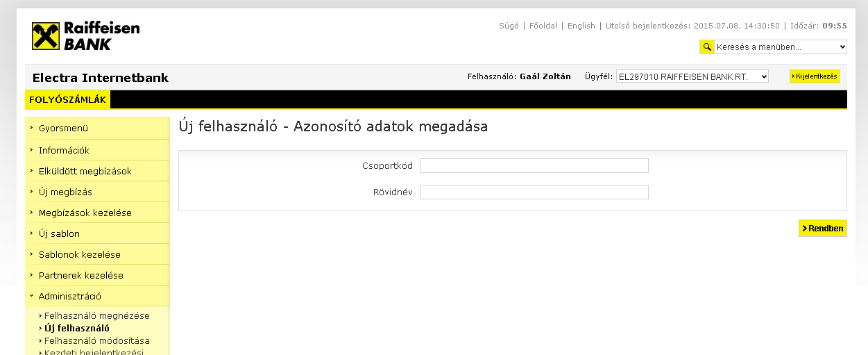Go to the Főoldal link
This screenshot has width=868, height=355.
click(x=543, y=26)
